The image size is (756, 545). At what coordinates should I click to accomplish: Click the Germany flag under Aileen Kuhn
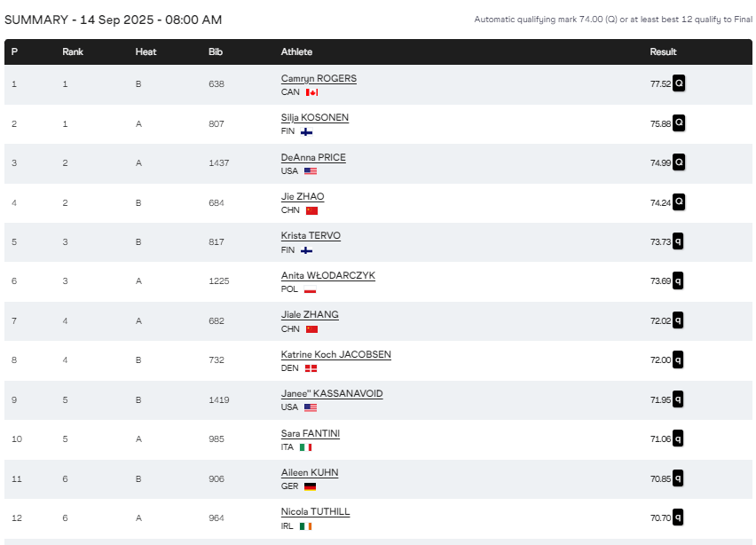click(x=310, y=486)
